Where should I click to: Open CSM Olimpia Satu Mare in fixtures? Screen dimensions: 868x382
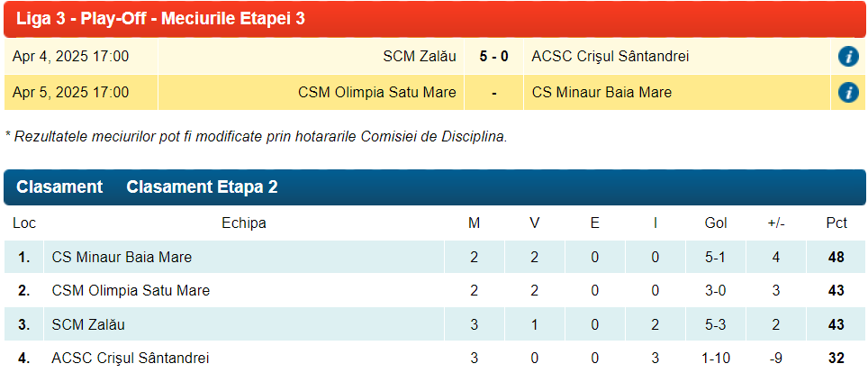377,93
